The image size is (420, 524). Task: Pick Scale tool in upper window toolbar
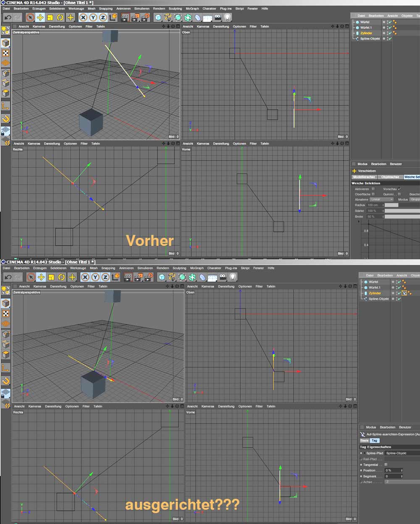tap(50, 17)
